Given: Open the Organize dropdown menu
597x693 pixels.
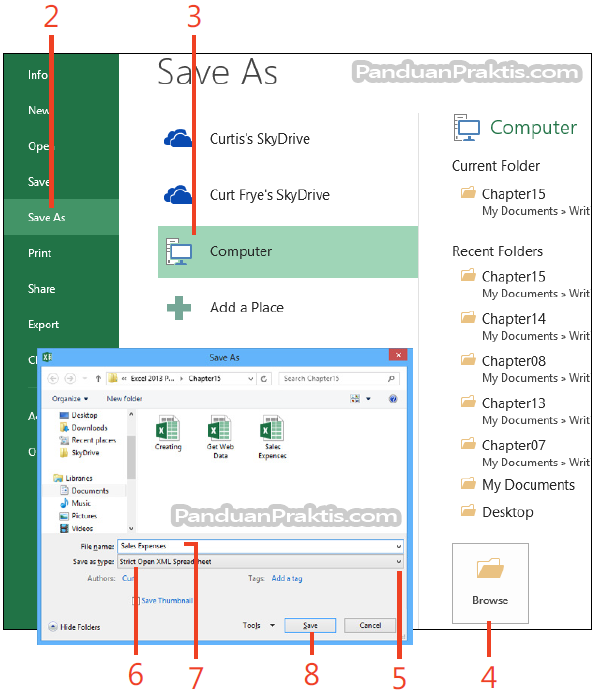Looking at the screenshot, I should (70, 399).
